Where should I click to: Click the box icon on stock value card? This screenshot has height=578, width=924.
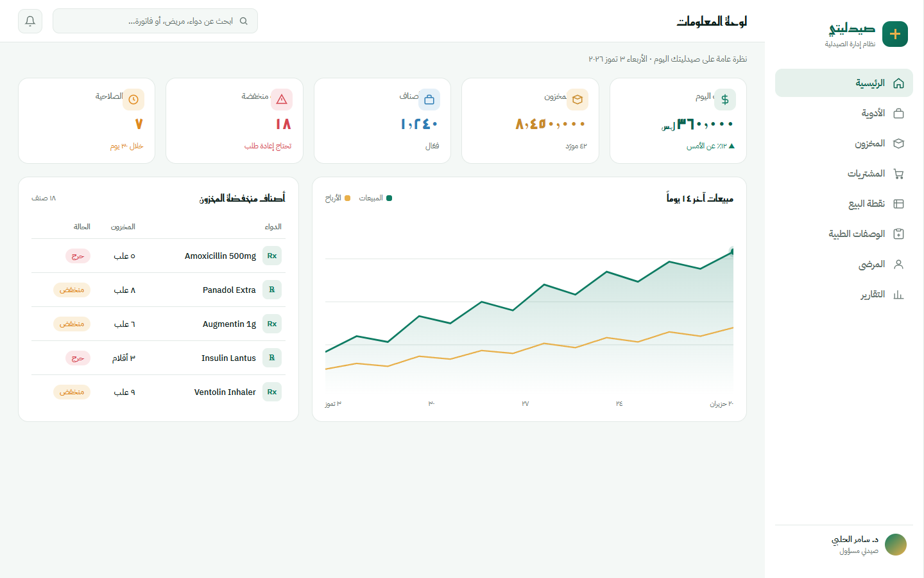click(x=577, y=100)
